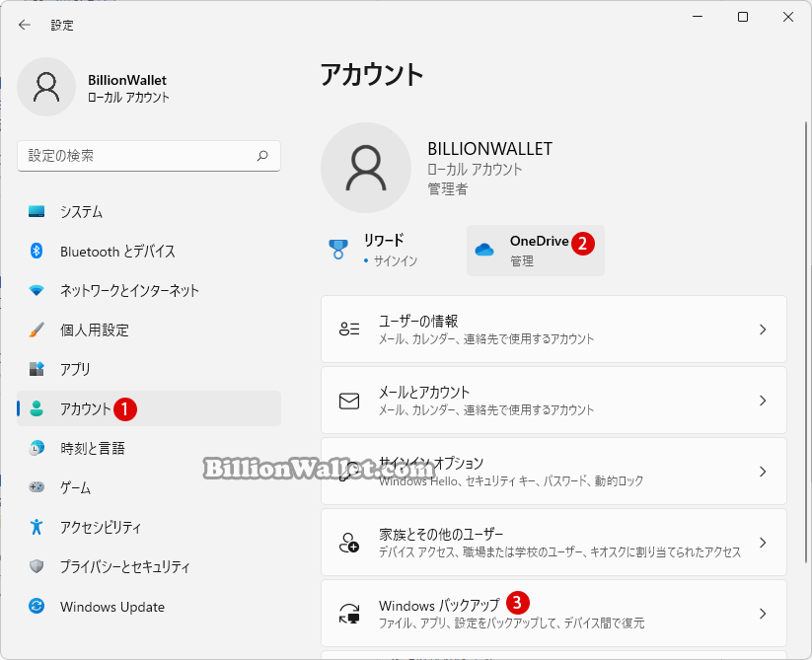Select ゲーム category
The width and height of the screenshot is (812, 660).
149,487
